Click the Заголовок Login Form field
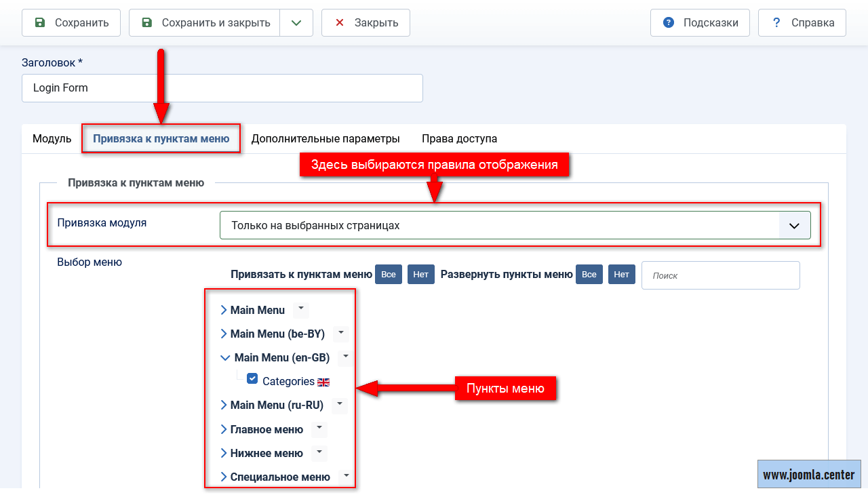868x495 pixels. point(222,88)
